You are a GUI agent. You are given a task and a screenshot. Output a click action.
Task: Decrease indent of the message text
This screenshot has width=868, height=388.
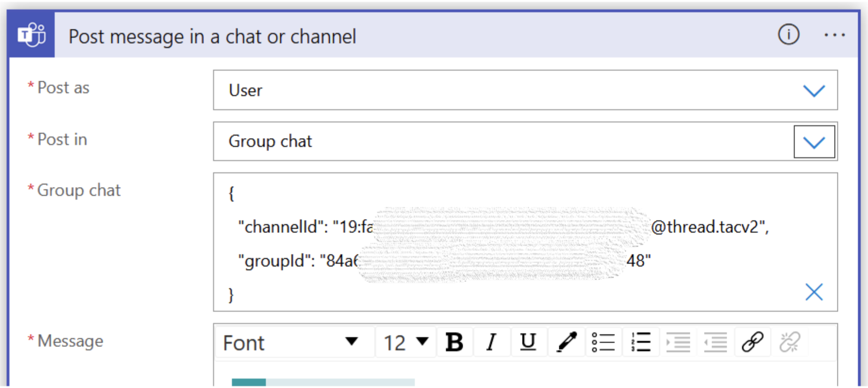point(715,342)
